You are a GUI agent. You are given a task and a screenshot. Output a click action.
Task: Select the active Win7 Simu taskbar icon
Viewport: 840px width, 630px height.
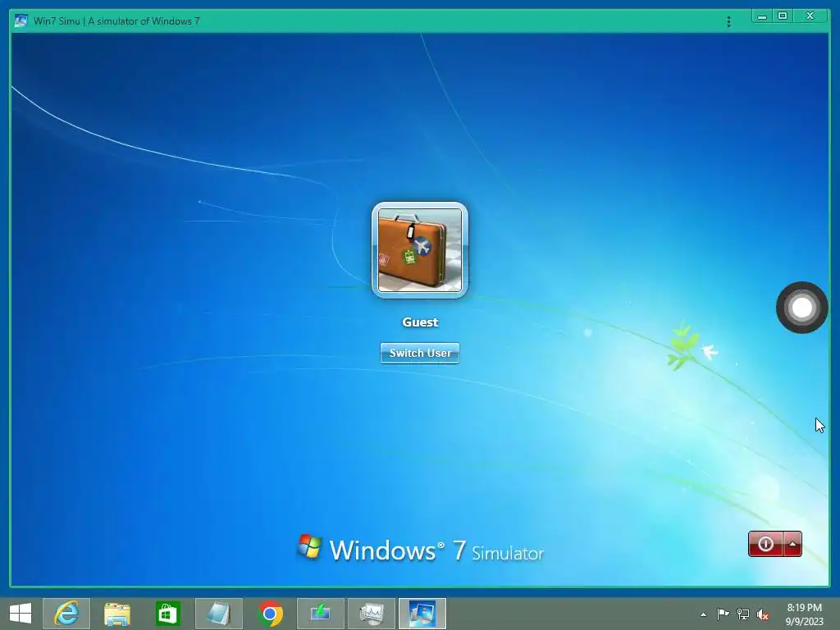(422, 614)
